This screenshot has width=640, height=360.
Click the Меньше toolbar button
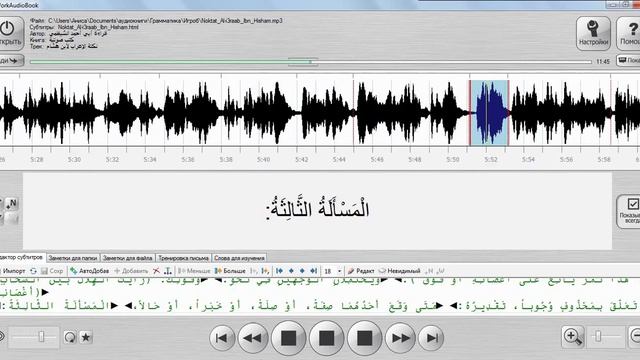[194, 271]
